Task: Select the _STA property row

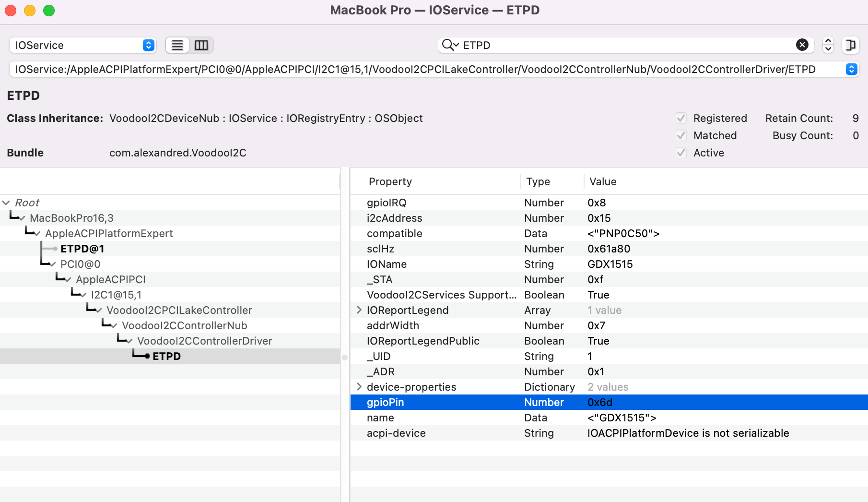Action: point(609,279)
